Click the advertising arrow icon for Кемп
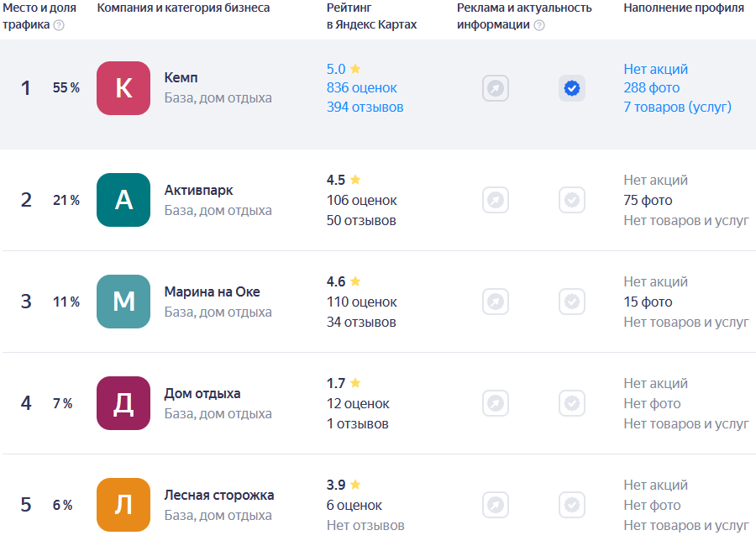The image size is (756, 546). pyautogui.click(x=495, y=88)
